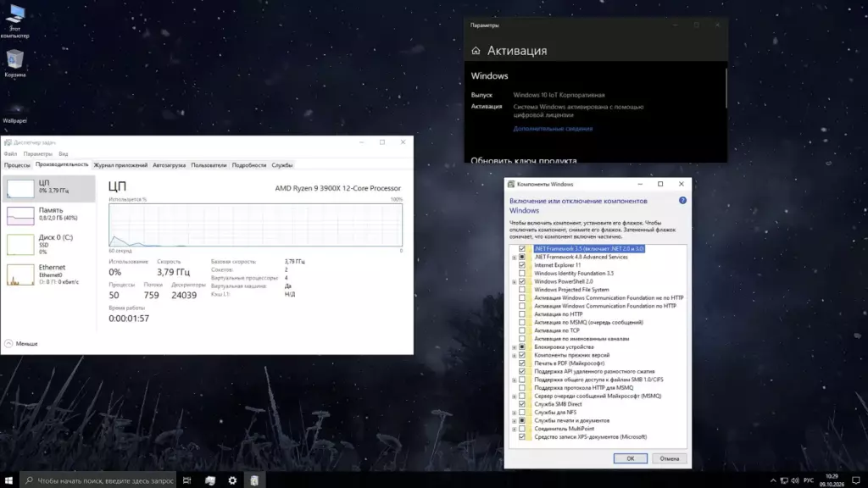Select Диск 0 (C:) performance entry

coord(49,244)
